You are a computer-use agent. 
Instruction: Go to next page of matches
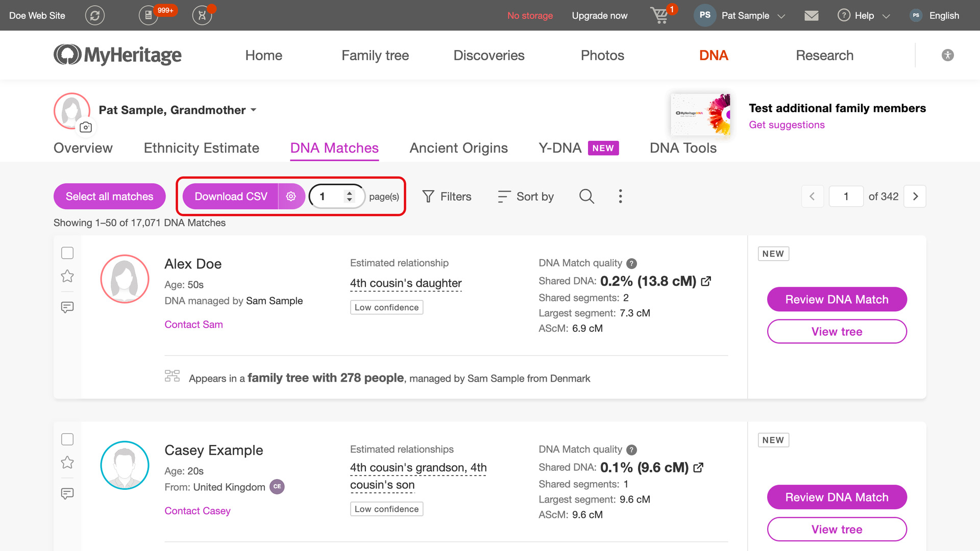(x=915, y=196)
